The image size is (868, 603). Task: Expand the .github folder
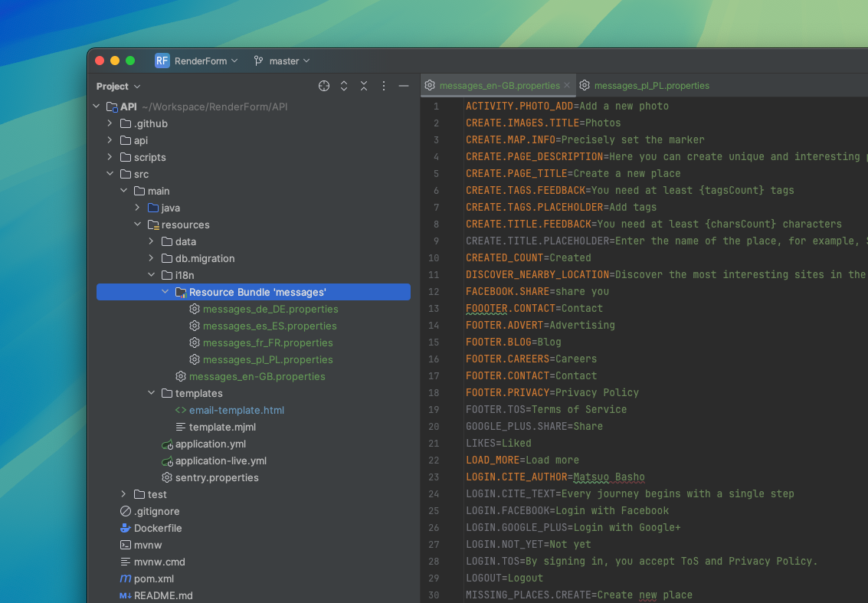[x=110, y=123]
